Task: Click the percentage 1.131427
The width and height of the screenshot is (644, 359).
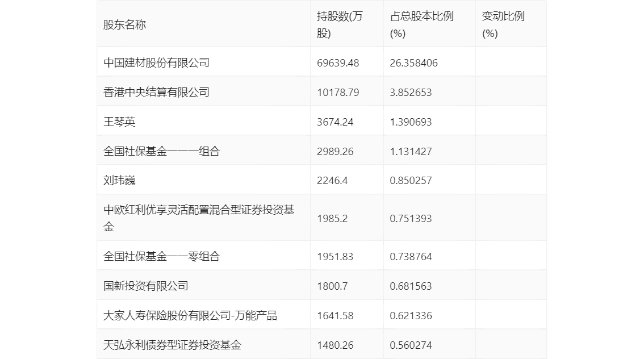Action: [x=411, y=152]
